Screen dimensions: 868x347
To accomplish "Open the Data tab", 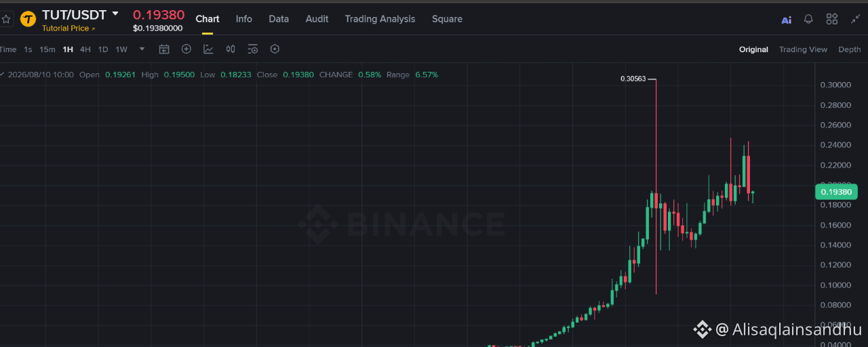I will (279, 19).
